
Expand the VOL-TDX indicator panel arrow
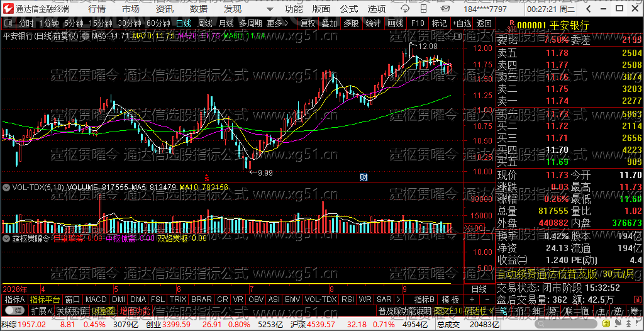pos(6,188)
